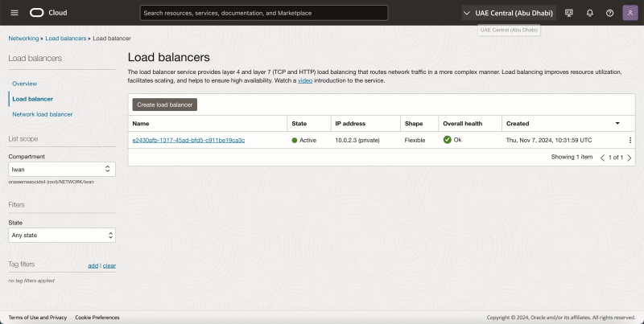Click the Create load balancer button
Screen dimensions: 644x324
point(164,105)
